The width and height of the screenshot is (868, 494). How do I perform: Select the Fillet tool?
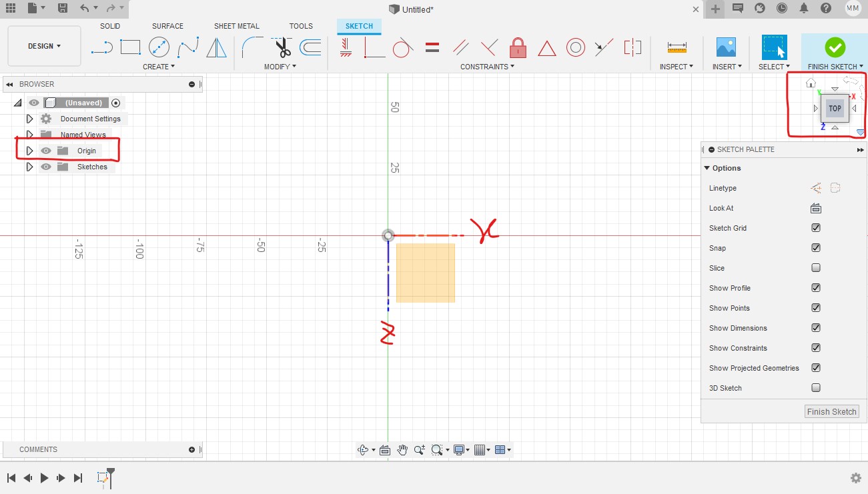253,47
